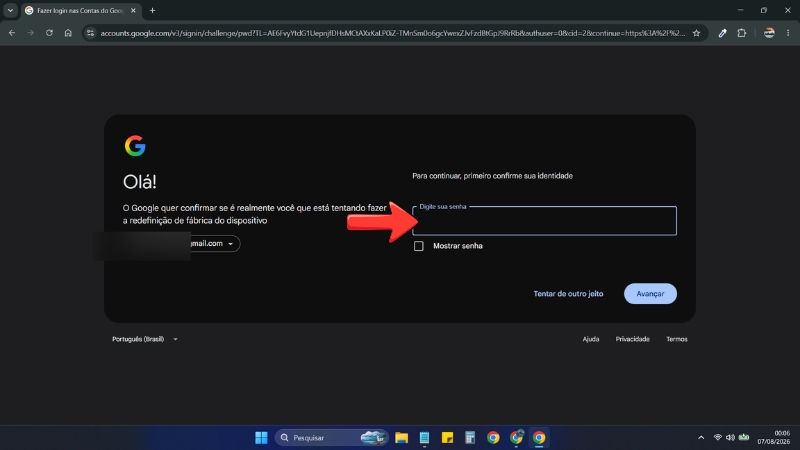Open Calculator from taskbar

click(x=470, y=438)
